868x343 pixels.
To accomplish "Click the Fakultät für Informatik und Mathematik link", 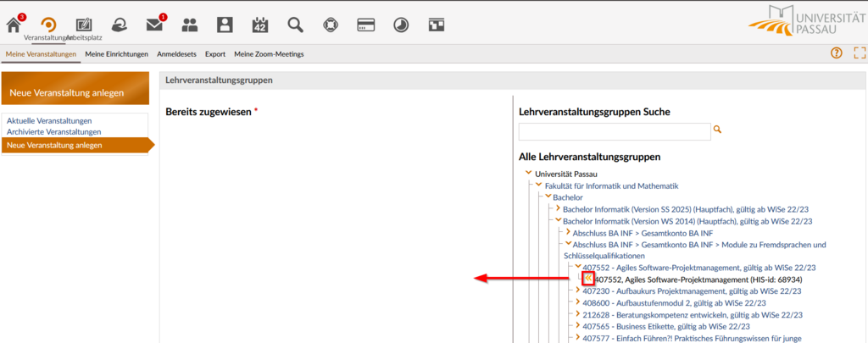I will tap(612, 185).
